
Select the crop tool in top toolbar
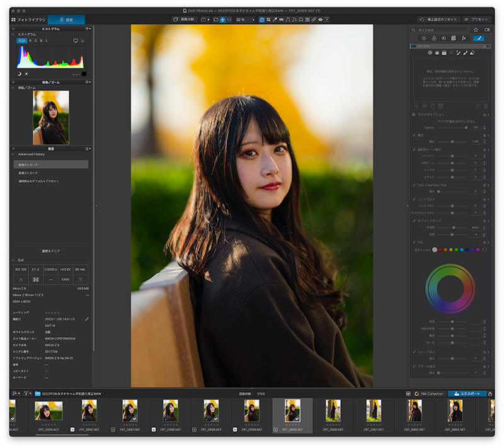[x=268, y=20]
